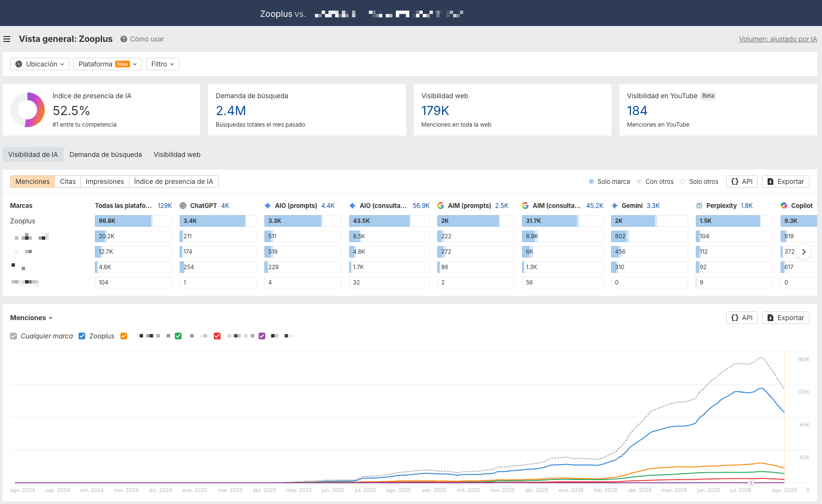This screenshot has height=504, width=822.
Task: Click Zooplus 96.8K all-platforms bar
Action: [133, 221]
